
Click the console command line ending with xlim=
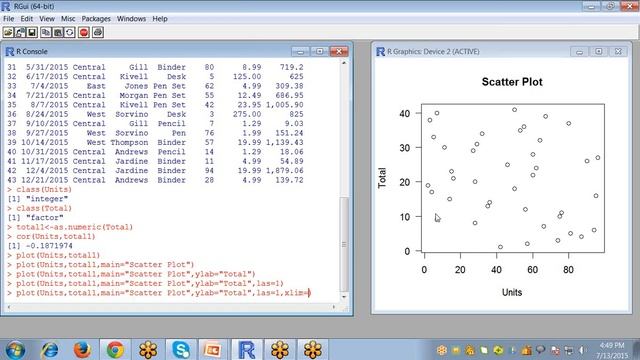coord(159,293)
